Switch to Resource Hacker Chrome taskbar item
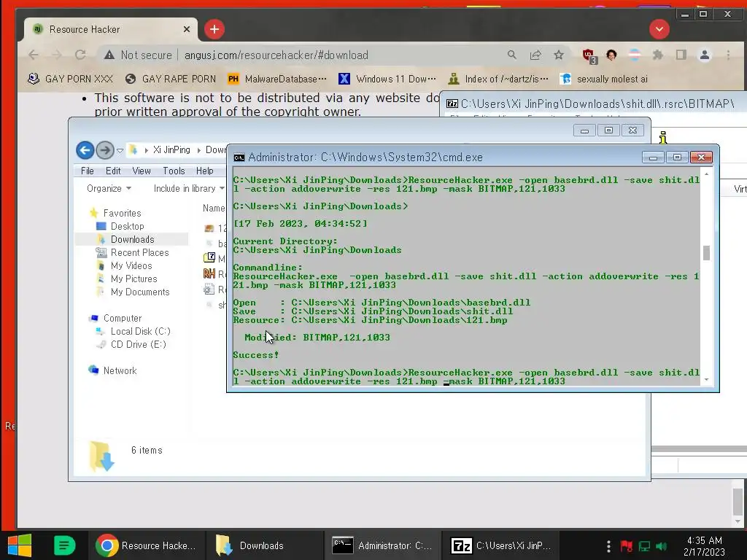747x560 pixels. [146, 545]
